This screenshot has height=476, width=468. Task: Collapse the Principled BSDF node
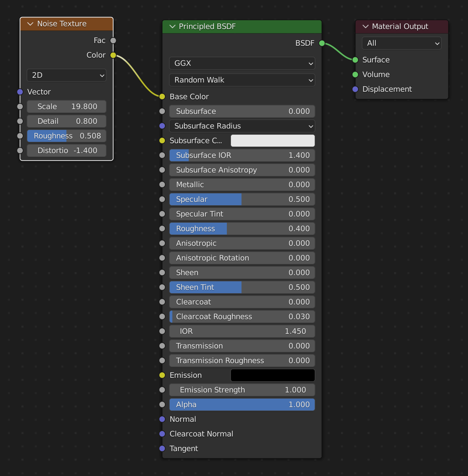pyautogui.click(x=172, y=27)
